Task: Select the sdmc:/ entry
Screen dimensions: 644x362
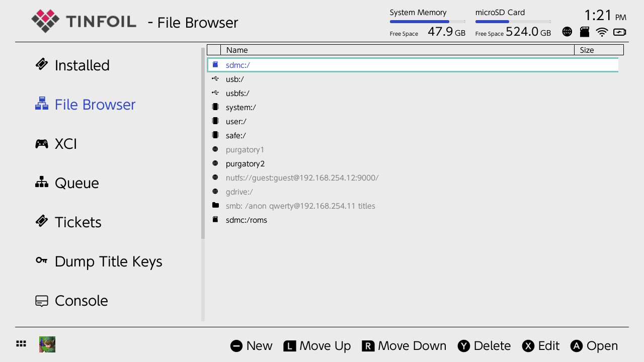Action: click(x=413, y=65)
